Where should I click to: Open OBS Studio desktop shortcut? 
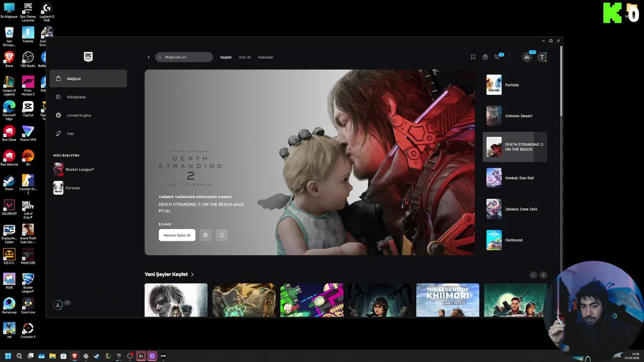pyautogui.click(x=28, y=59)
